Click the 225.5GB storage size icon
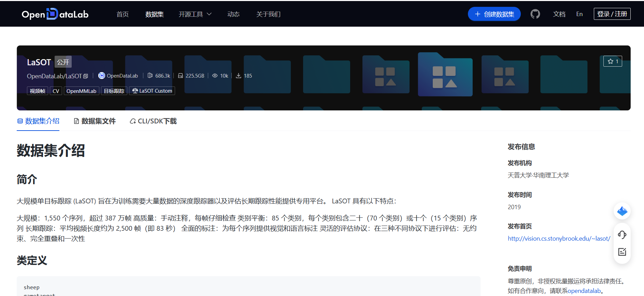This screenshot has height=296, width=644. 181,76
